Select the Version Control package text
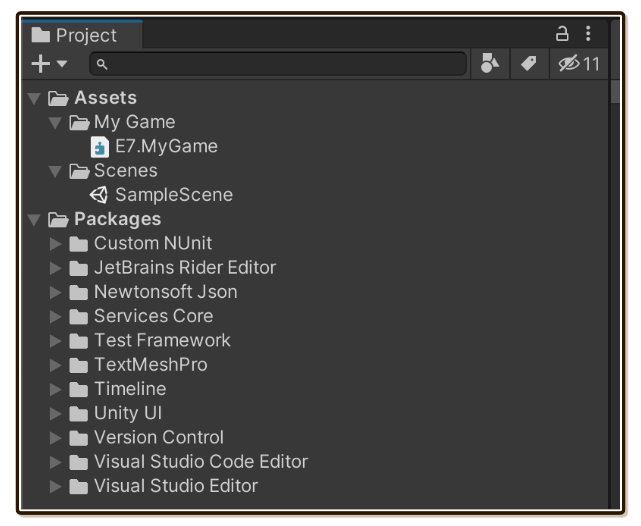Image resolution: width=641 pixels, height=526 pixels. pyautogui.click(x=159, y=437)
